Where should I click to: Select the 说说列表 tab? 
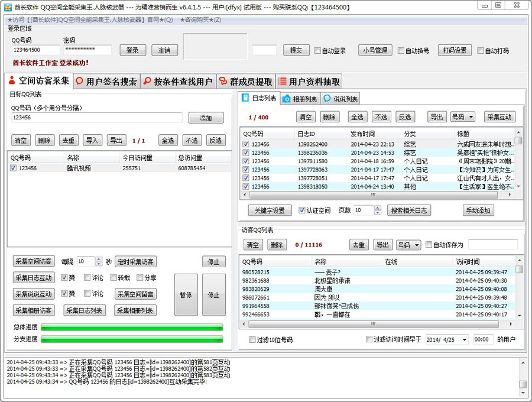pos(340,99)
